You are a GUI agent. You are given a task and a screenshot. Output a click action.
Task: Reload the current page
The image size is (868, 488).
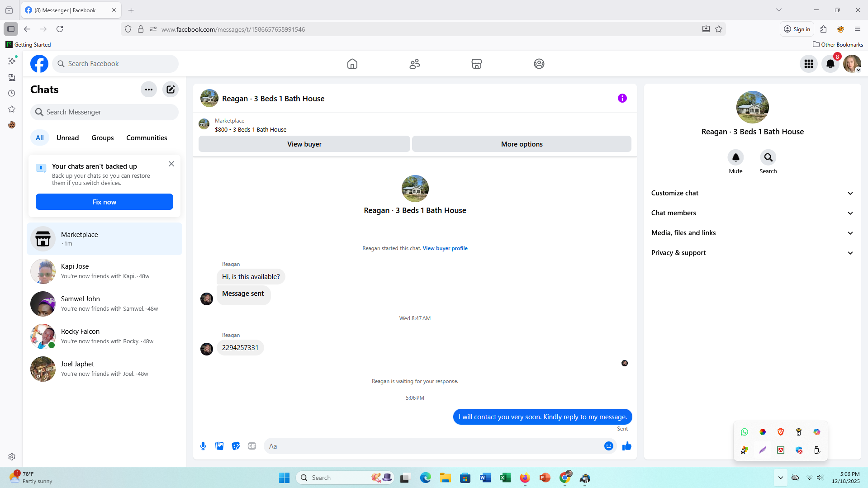(x=60, y=29)
